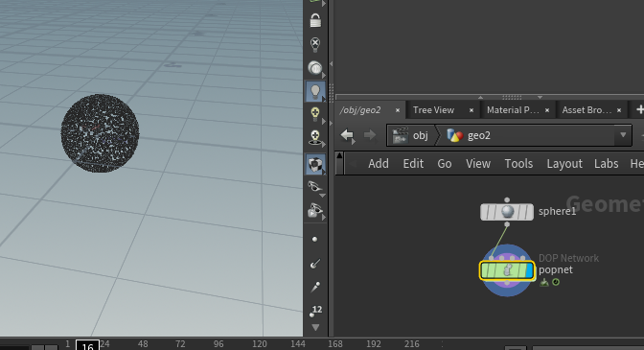Click the geo2 geometry shapes icon
Screen dimensions: 644x350
454,135
